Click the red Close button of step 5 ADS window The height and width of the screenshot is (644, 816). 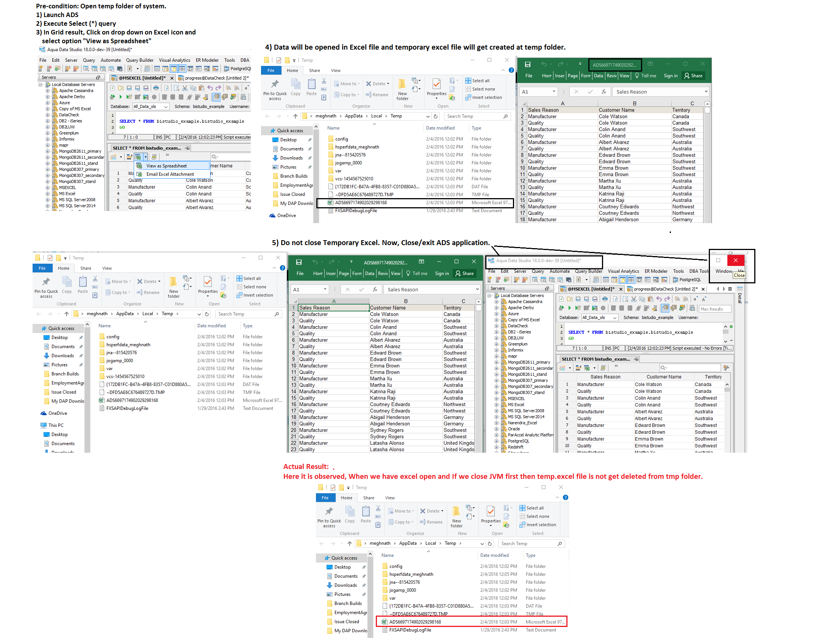tap(735, 260)
